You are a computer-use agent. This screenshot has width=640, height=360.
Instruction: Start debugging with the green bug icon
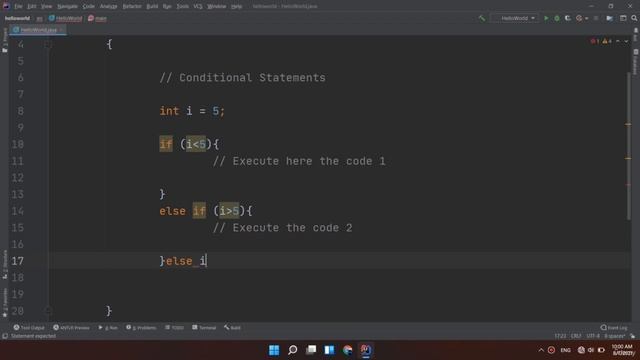(557, 18)
